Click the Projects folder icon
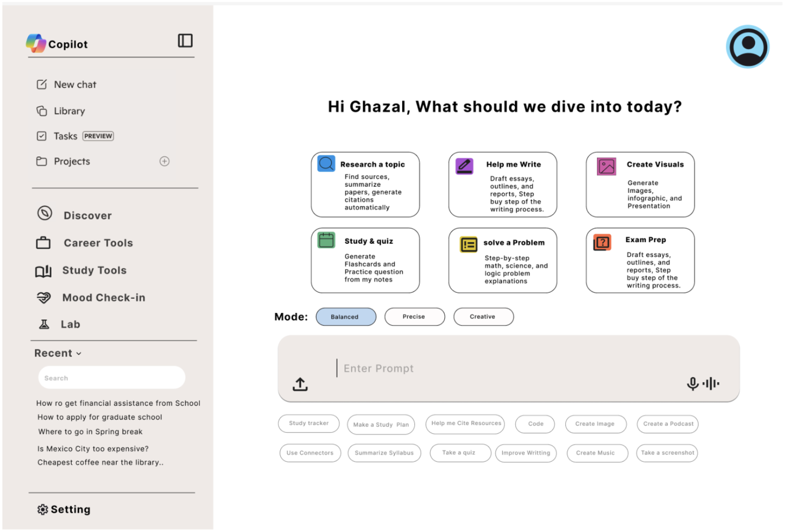This screenshot has height=532, width=787. 42,162
